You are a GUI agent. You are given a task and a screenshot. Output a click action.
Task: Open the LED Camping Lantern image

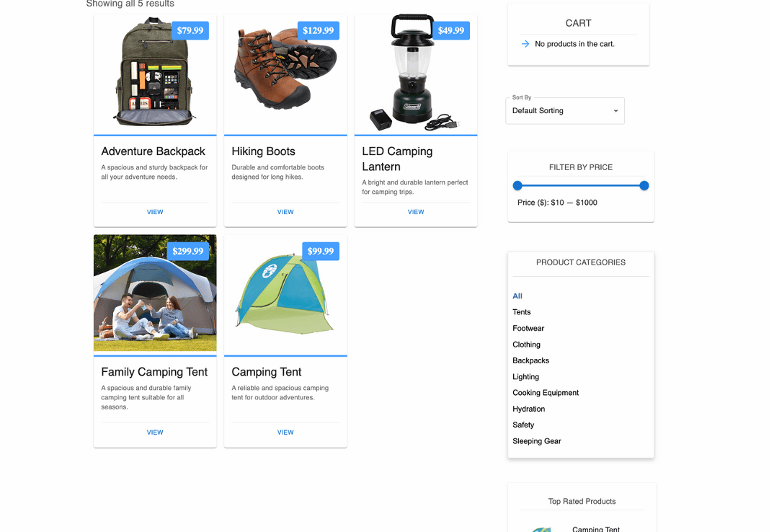click(x=416, y=74)
